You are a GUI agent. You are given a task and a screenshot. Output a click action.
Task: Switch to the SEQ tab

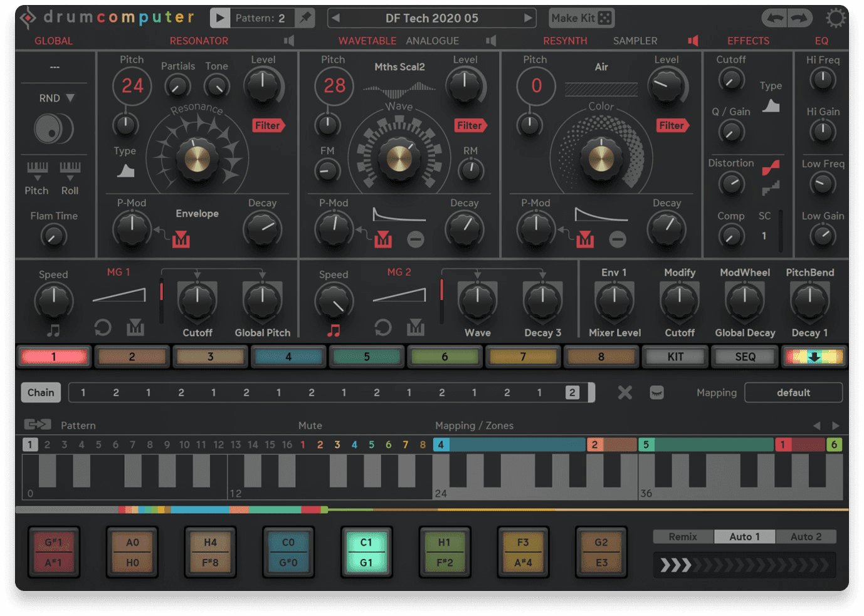(744, 356)
